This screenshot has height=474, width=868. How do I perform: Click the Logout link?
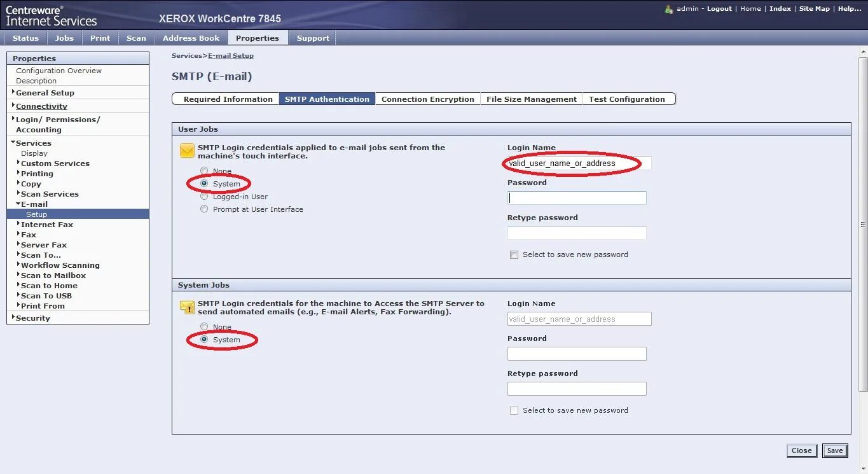point(719,9)
